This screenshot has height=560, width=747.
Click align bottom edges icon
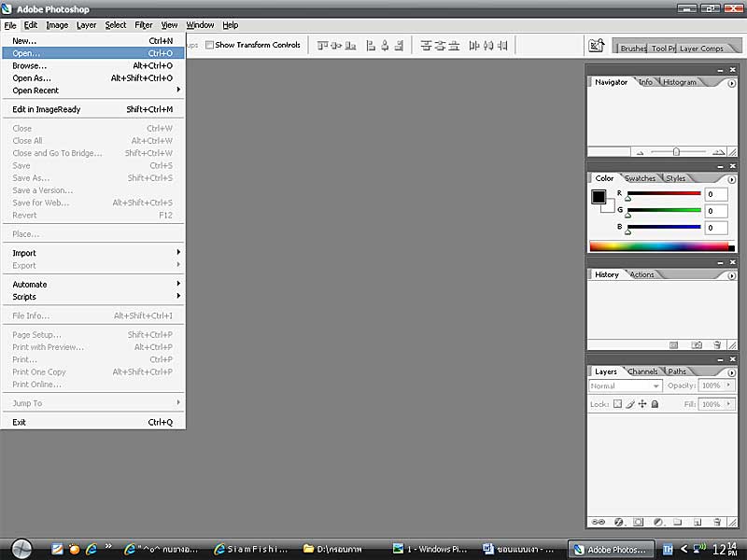point(351,45)
